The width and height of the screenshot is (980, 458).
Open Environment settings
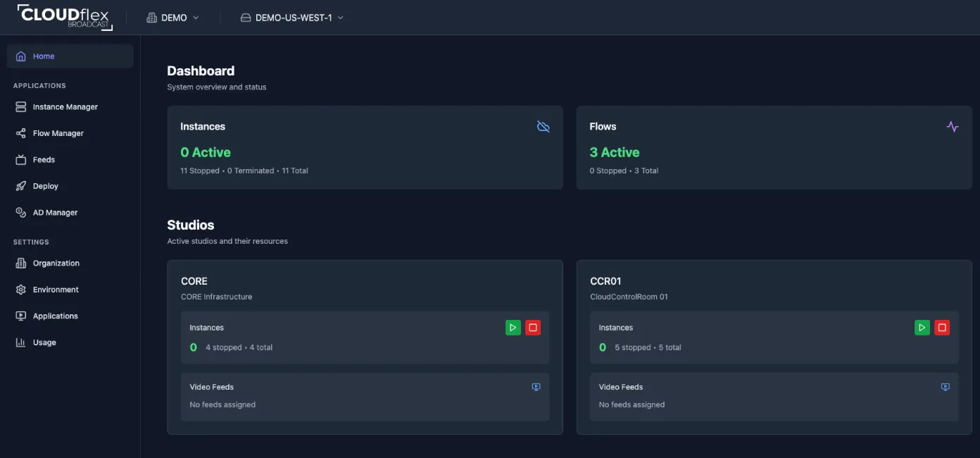[x=70, y=290]
